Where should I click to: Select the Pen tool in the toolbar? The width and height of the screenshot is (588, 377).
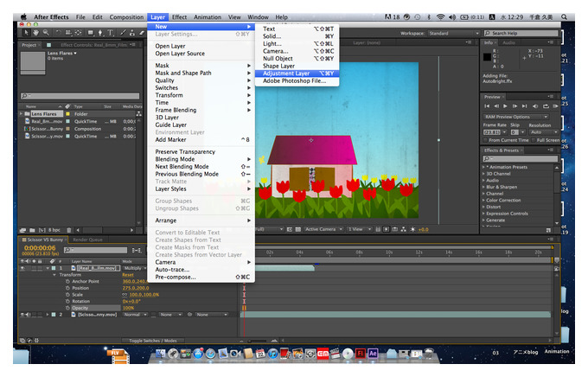[99, 33]
